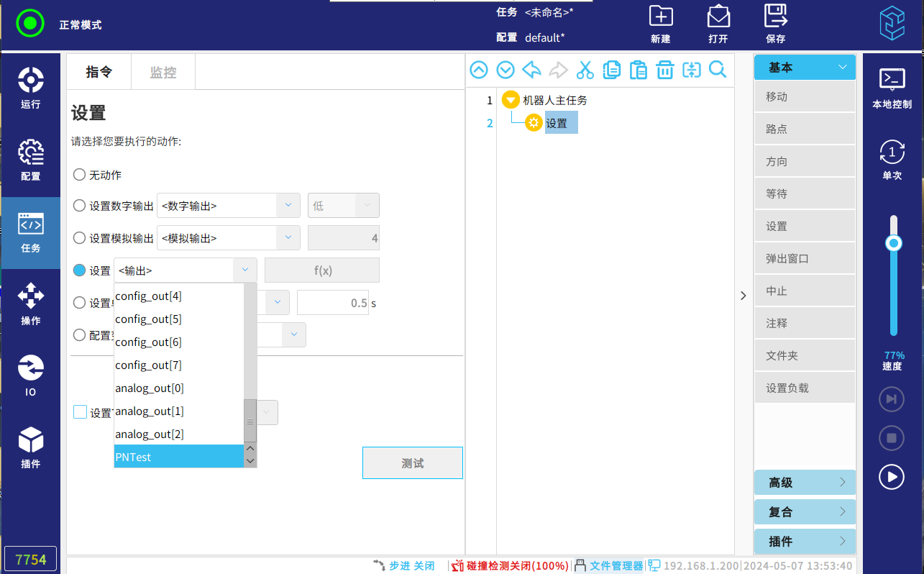The height and width of the screenshot is (574, 924).
Task: Click the 移动 command button
Action: [x=804, y=96]
